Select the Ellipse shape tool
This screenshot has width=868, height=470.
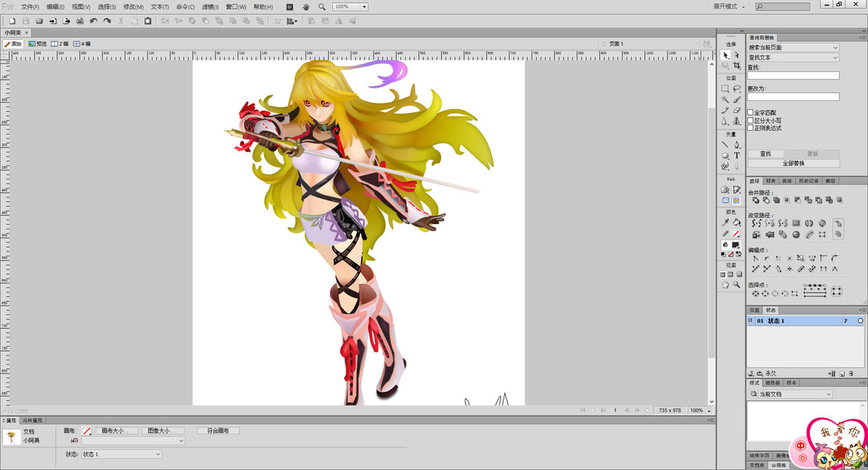click(x=725, y=156)
